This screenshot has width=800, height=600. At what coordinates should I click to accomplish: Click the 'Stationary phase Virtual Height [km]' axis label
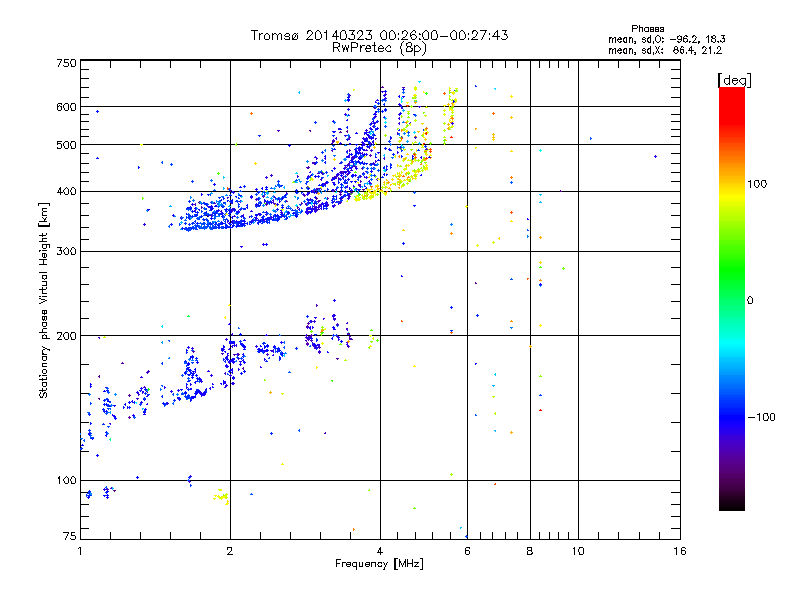43,300
